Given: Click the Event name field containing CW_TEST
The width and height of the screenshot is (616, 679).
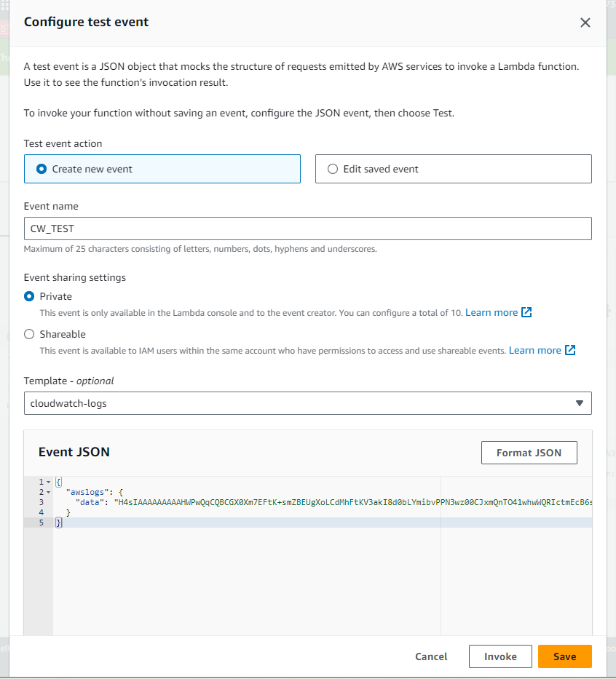Looking at the screenshot, I should point(307,229).
